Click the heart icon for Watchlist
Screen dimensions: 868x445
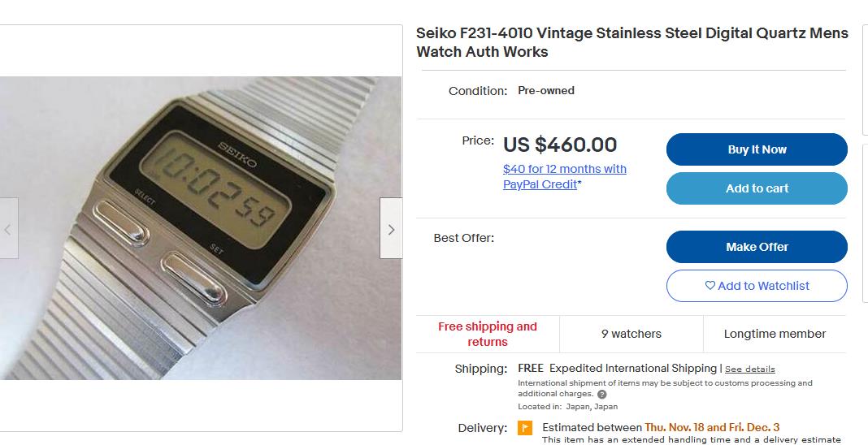pos(710,285)
